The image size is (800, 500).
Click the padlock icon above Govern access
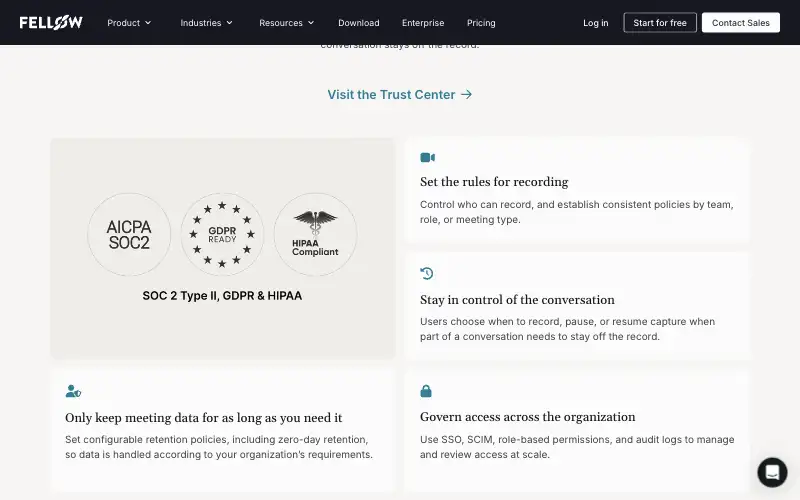[x=426, y=391]
